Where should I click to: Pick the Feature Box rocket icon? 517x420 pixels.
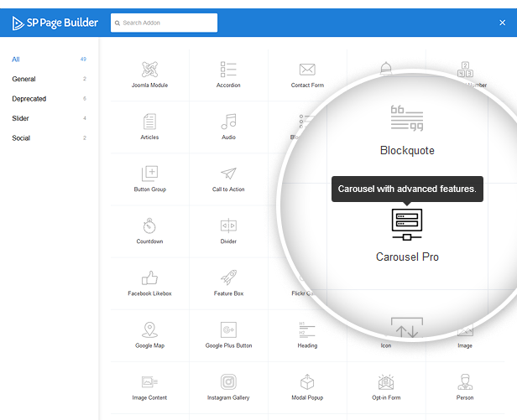(x=228, y=277)
